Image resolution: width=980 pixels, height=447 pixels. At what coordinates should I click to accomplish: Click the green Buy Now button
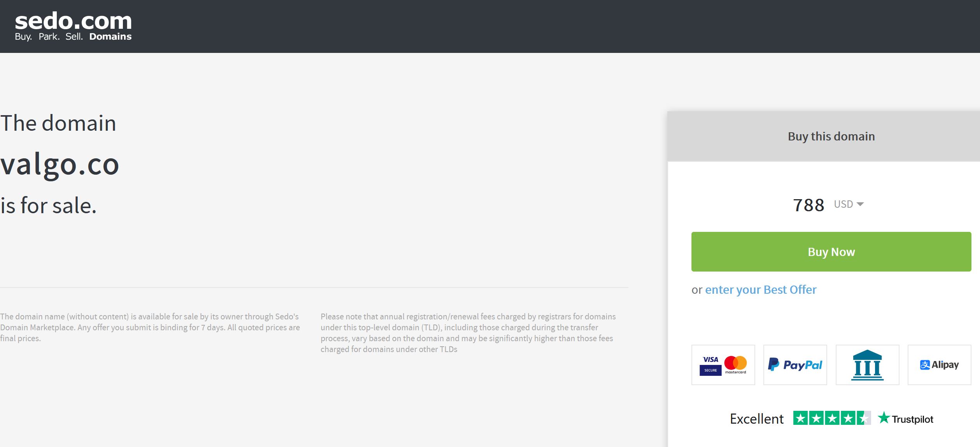[831, 252]
